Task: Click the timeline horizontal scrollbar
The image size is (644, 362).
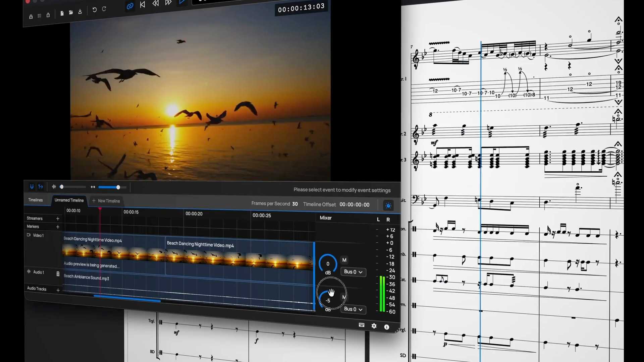Action: [x=127, y=299]
